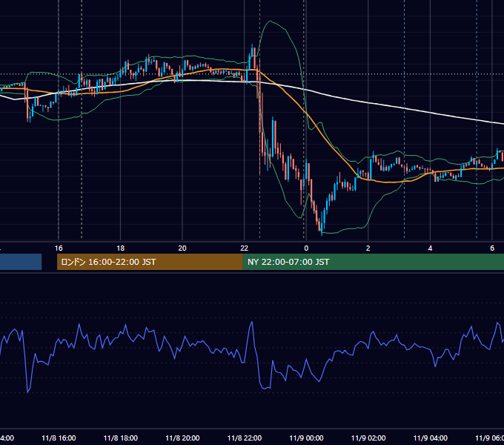Screen dimensions: 504x445
Task: Click the 11/8 16:00 time label
Action: click(59, 438)
